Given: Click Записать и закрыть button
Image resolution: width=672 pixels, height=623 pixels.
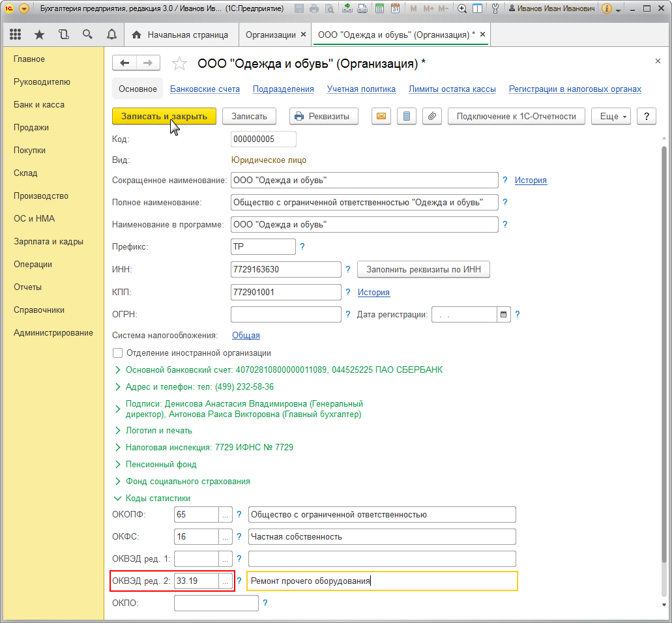Looking at the screenshot, I should click(x=164, y=116).
